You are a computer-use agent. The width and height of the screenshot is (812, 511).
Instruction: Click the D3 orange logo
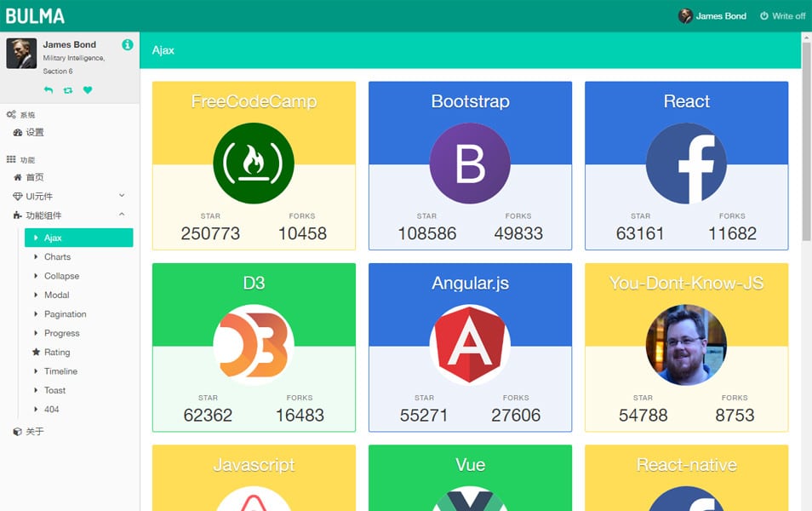point(254,345)
